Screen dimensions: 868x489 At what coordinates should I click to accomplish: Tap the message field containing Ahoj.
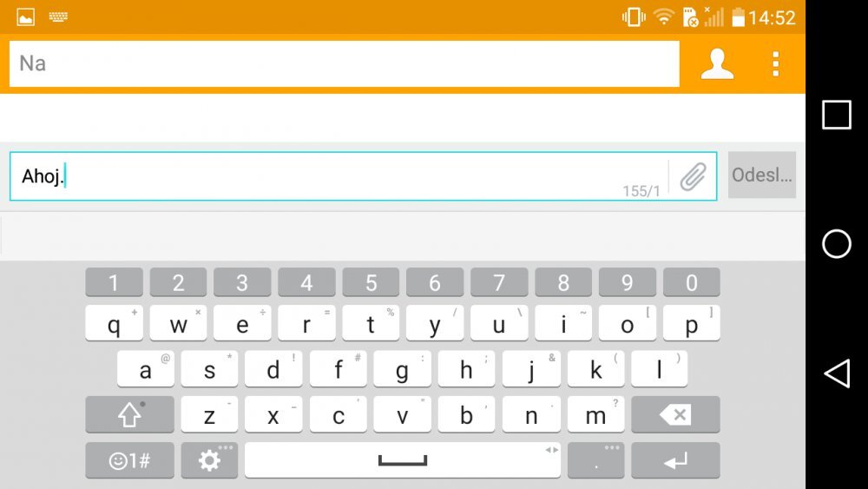363,176
